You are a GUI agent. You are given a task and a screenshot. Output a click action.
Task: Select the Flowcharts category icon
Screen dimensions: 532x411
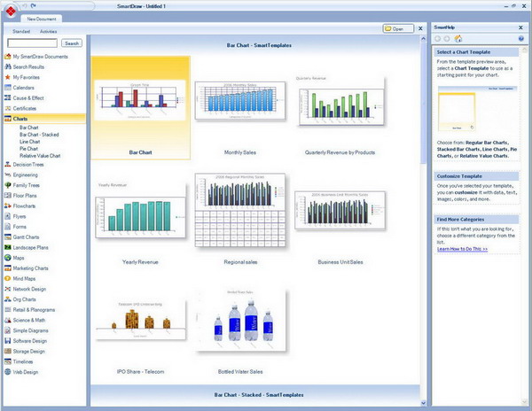point(7,205)
